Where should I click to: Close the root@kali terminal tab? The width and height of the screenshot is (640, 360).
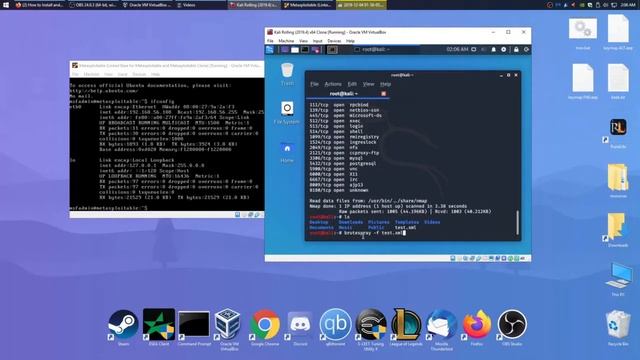point(383,94)
